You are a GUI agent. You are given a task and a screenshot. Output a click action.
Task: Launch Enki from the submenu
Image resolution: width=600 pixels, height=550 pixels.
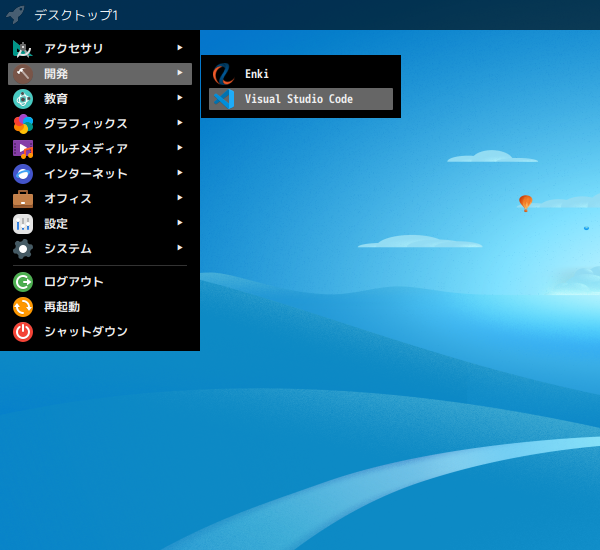(x=301, y=74)
